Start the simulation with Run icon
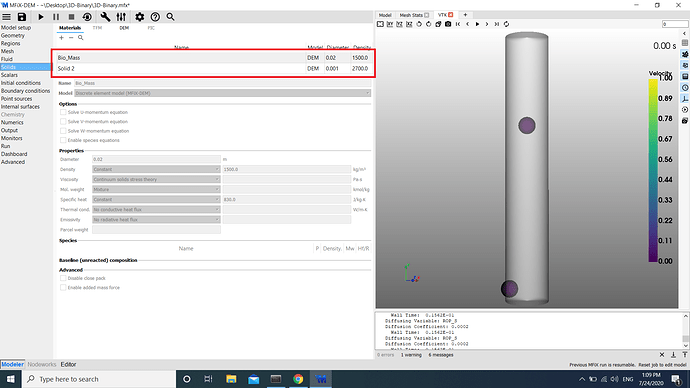 (41, 17)
